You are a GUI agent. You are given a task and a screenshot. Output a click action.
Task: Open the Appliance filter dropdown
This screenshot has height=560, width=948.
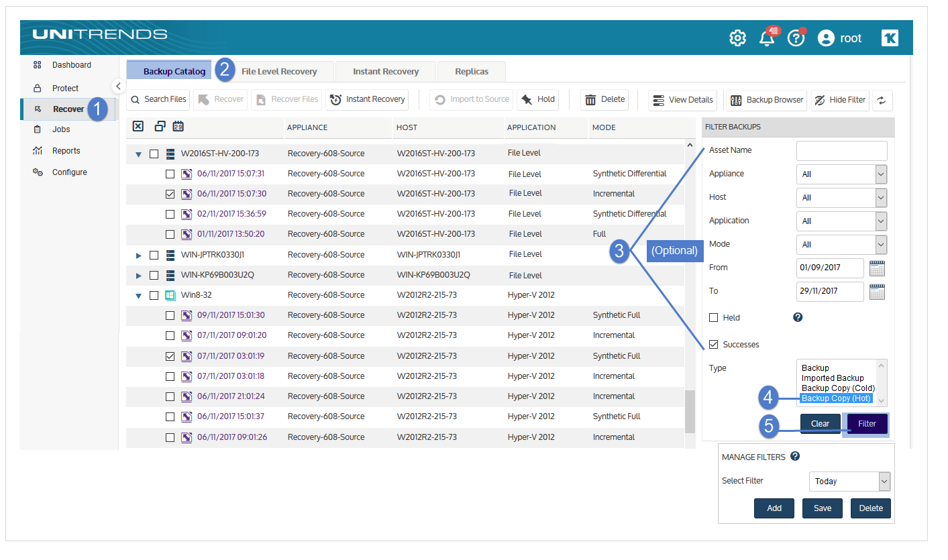coord(841,174)
